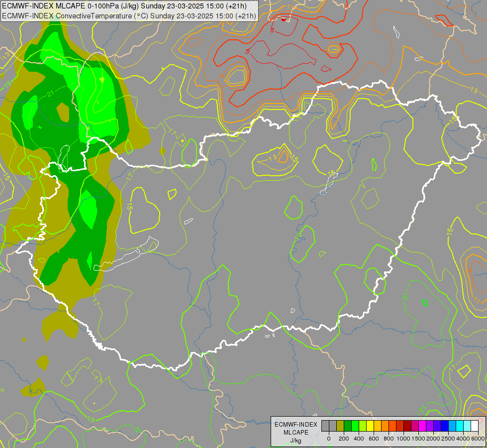
Task: Click the legend value label 200
Action: (344, 439)
